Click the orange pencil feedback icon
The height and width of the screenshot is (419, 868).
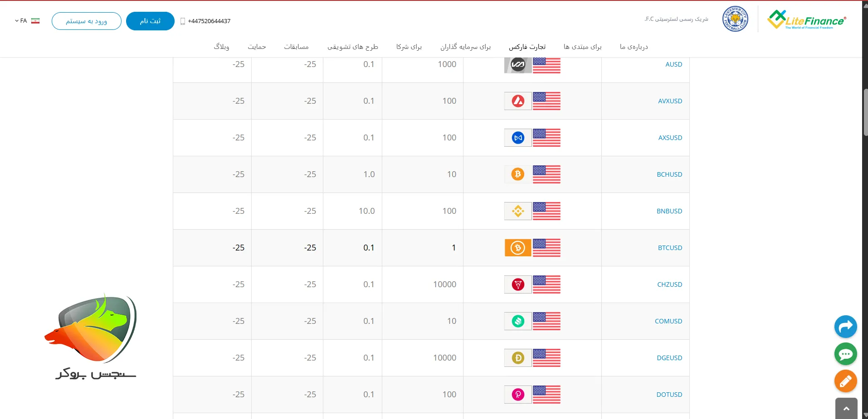point(845,381)
